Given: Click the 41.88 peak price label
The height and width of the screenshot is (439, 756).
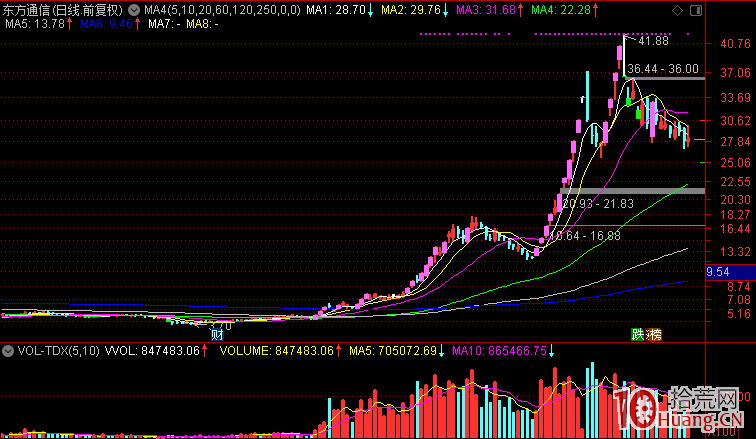Looking at the screenshot, I should 653,41.
